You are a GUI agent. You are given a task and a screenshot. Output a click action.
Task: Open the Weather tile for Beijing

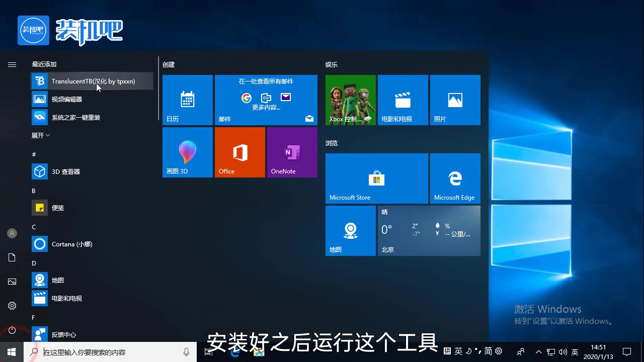[429, 231]
